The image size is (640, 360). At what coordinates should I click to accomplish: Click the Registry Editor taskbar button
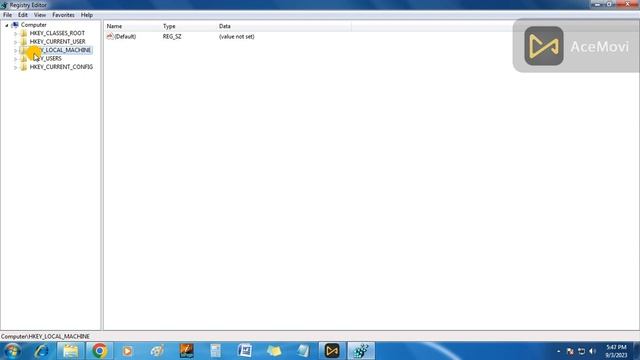[361, 351]
